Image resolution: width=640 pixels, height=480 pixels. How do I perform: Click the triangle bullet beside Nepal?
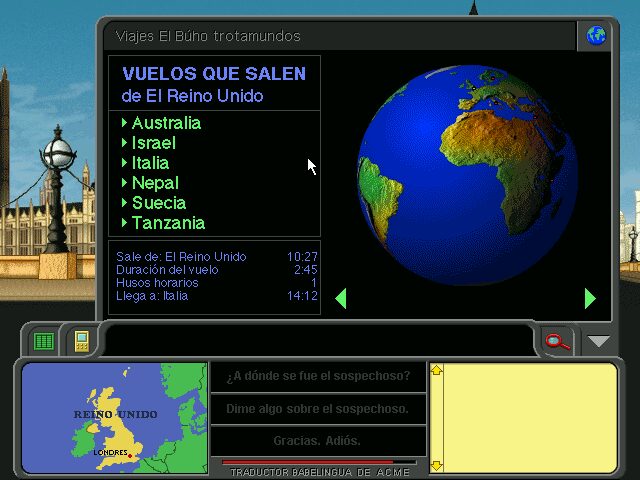(124, 182)
